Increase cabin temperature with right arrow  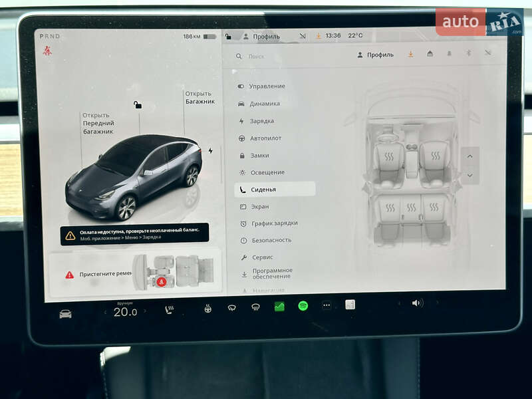[145, 311]
